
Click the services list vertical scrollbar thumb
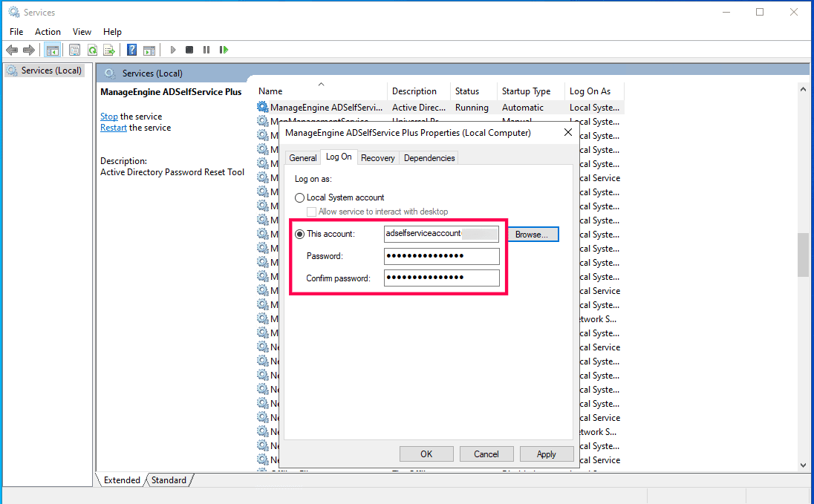coord(803,255)
